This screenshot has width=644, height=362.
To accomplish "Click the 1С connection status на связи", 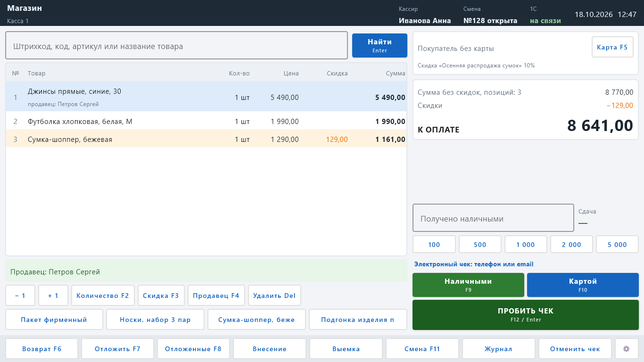I will (545, 21).
